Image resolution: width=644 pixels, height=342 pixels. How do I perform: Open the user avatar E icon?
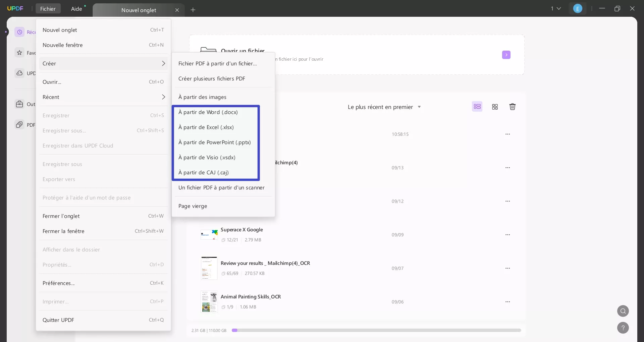(x=578, y=9)
